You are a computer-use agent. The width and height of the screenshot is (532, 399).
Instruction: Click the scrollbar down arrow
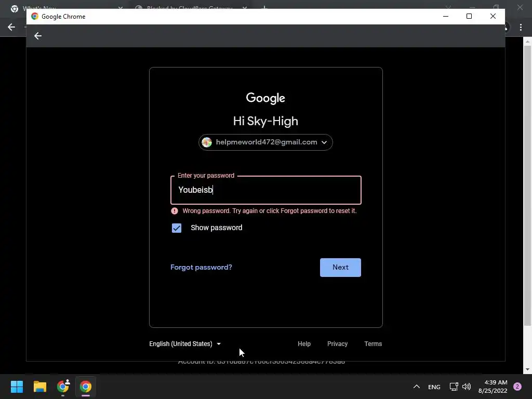(527, 369)
